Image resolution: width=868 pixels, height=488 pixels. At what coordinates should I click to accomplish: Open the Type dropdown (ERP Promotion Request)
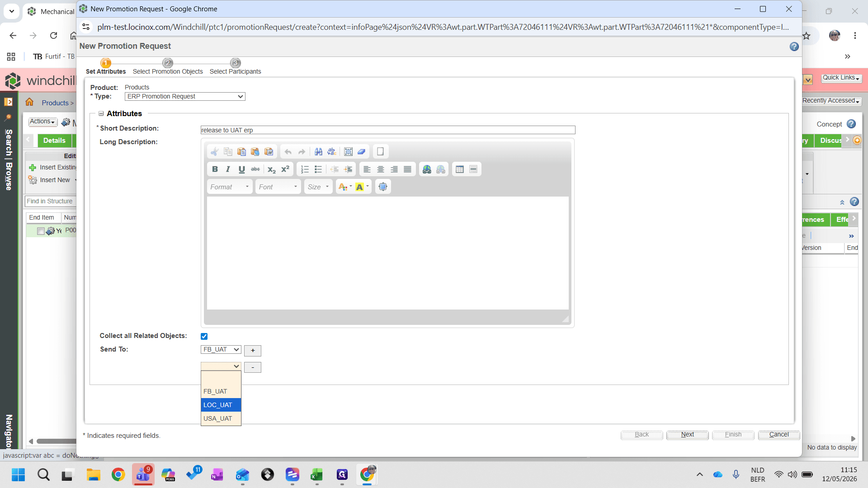[185, 97]
